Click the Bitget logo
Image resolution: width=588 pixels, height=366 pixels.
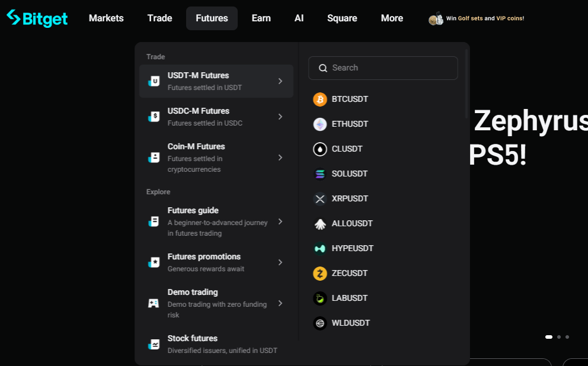(x=37, y=18)
